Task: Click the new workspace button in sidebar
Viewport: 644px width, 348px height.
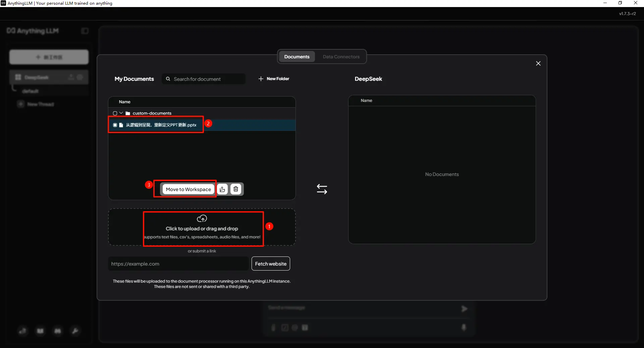Action: point(49,57)
